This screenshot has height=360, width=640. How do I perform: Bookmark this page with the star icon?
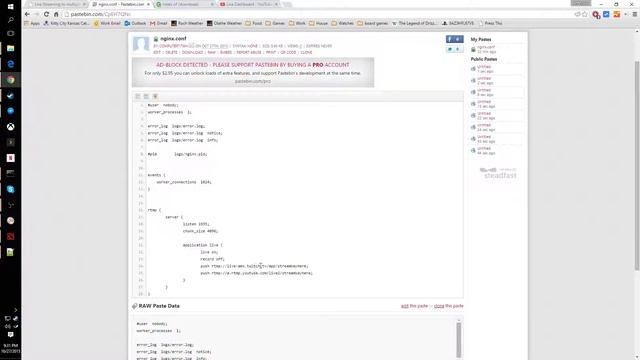tap(585, 14)
